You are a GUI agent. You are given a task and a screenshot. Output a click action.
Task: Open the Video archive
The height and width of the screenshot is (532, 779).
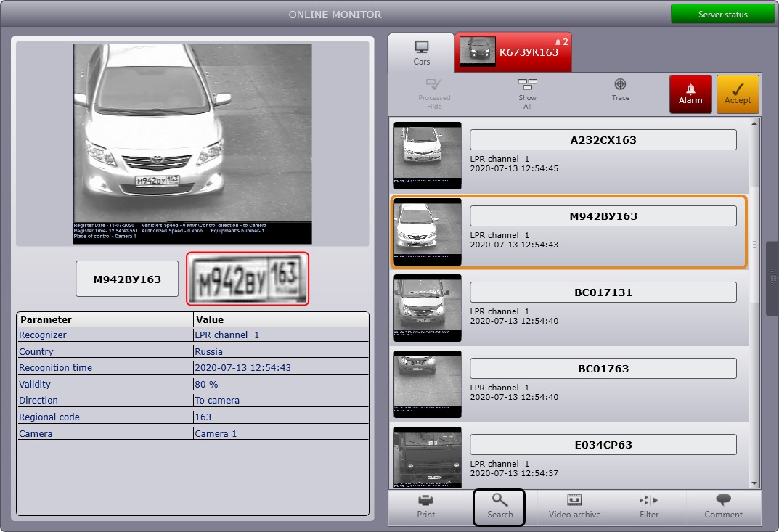click(574, 507)
